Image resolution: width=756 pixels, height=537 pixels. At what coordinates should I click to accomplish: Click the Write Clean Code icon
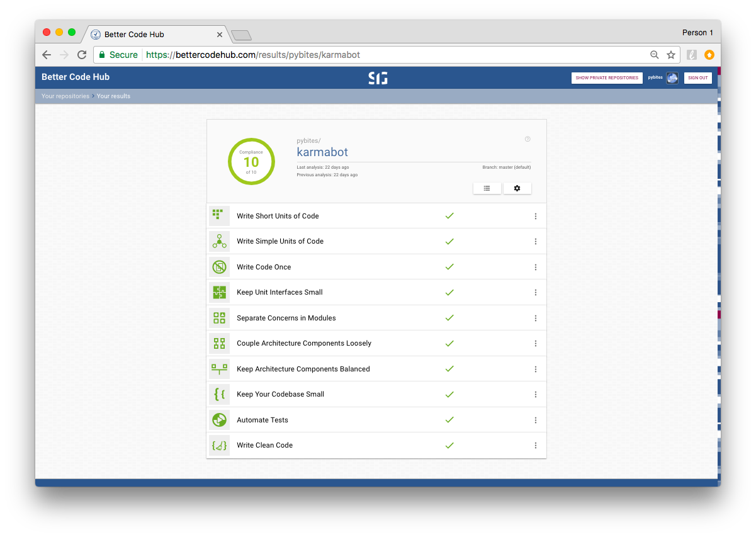click(x=218, y=445)
